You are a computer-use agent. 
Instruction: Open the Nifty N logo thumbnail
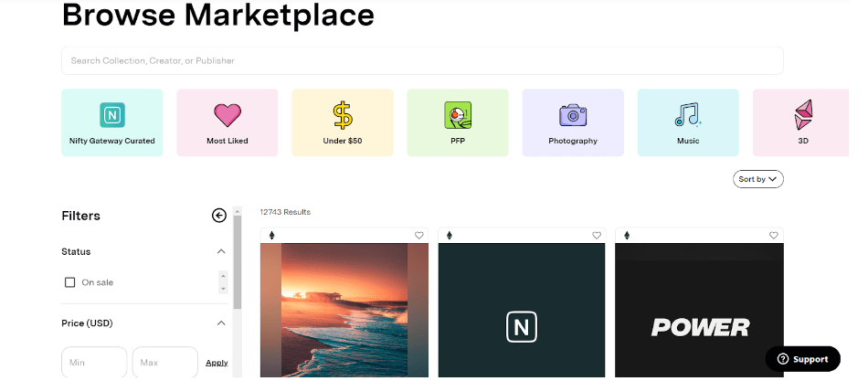[522, 310]
